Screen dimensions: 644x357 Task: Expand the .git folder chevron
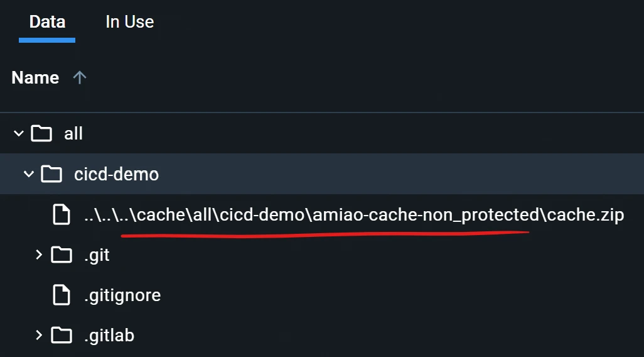tap(39, 255)
